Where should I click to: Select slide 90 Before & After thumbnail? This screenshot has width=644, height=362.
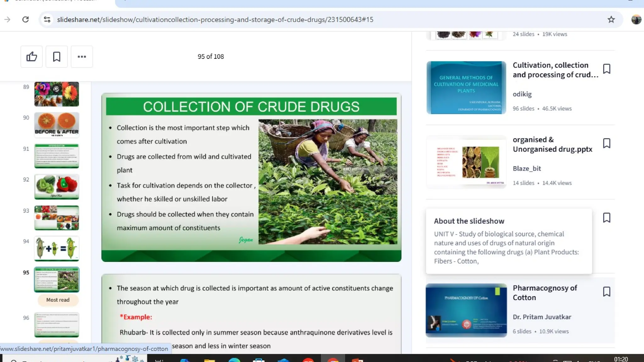coord(57,125)
